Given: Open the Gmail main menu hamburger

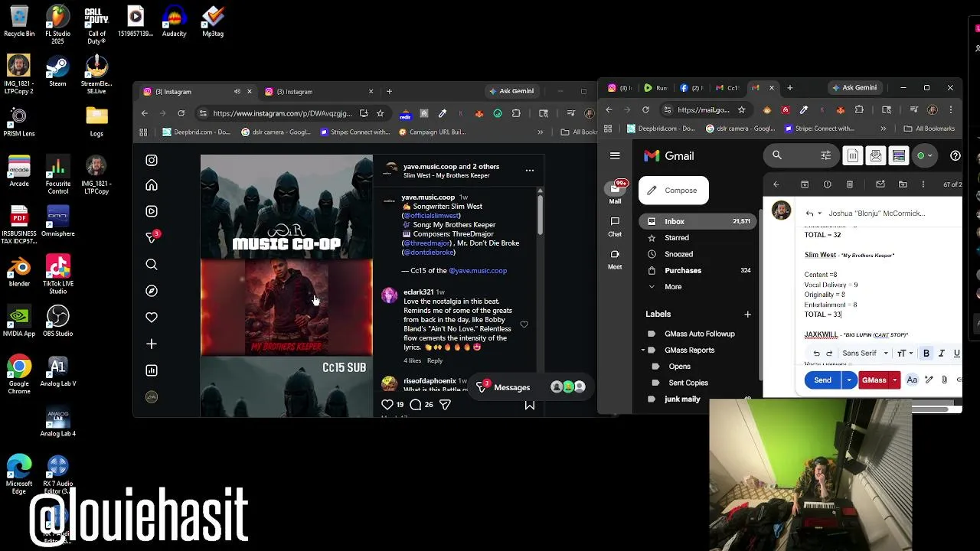Looking at the screenshot, I should (x=615, y=155).
